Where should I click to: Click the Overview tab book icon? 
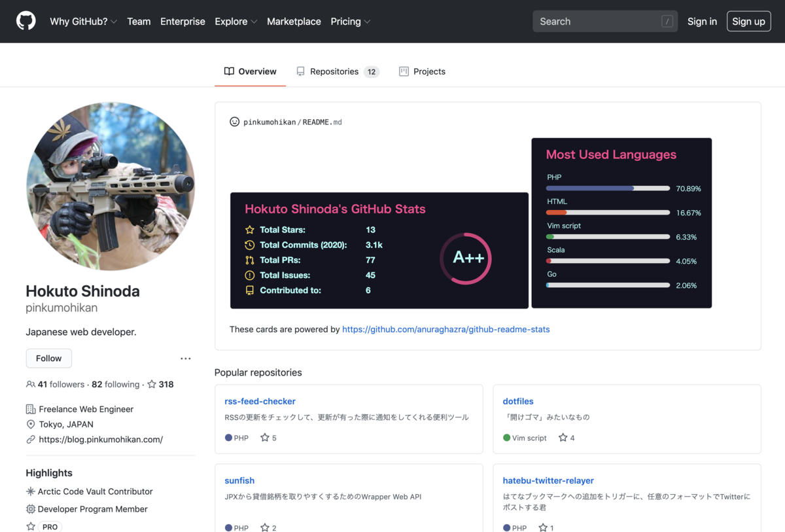[x=229, y=71]
